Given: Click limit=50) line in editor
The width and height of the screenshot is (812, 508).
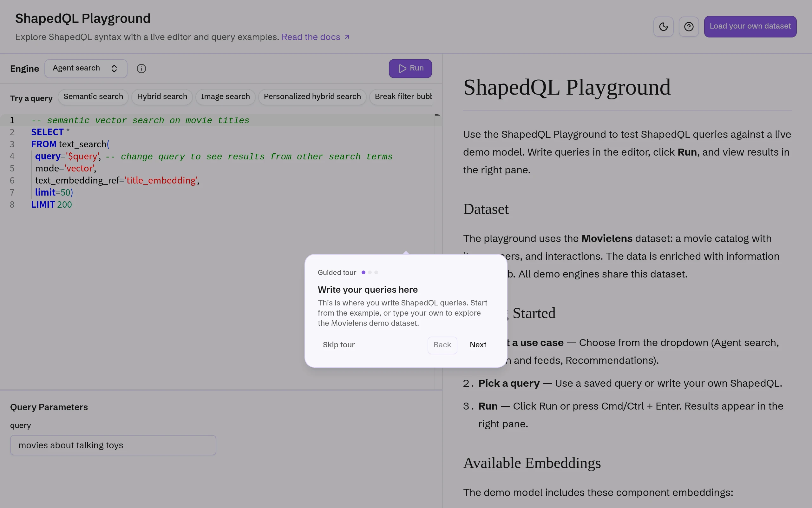Looking at the screenshot, I should 54,193.
